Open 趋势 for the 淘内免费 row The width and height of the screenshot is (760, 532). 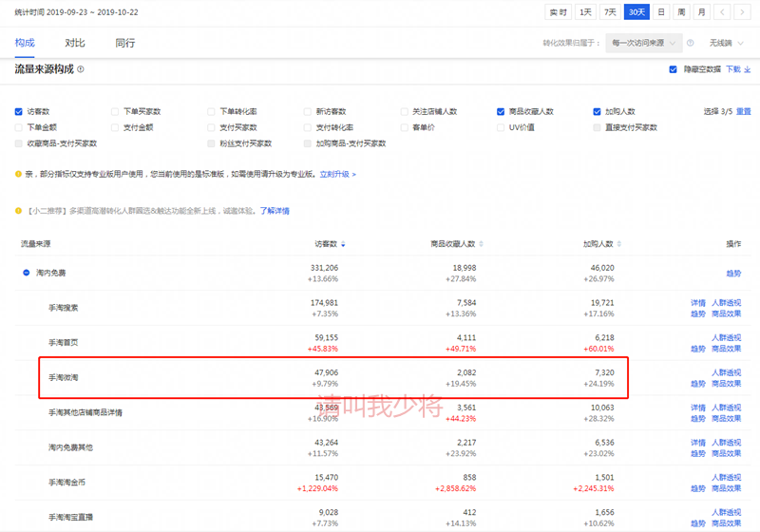[733, 273]
